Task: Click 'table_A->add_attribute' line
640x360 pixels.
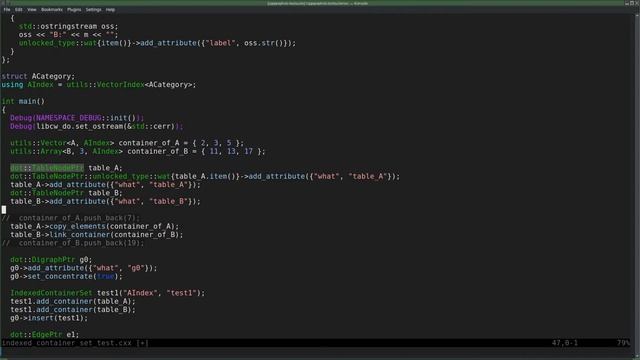Action: [x=105, y=184]
